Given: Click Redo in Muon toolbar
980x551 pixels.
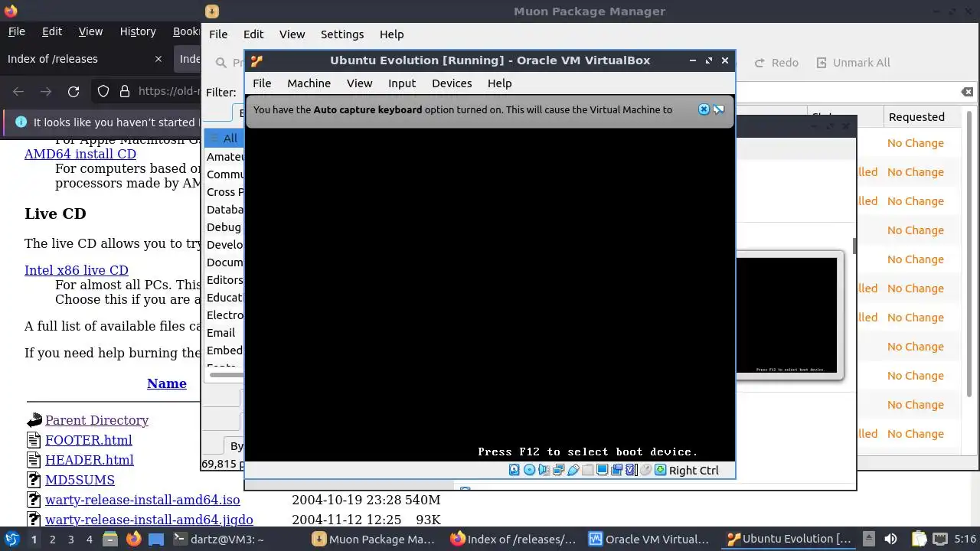Looking at the screenshot, I should coord(776,63).
